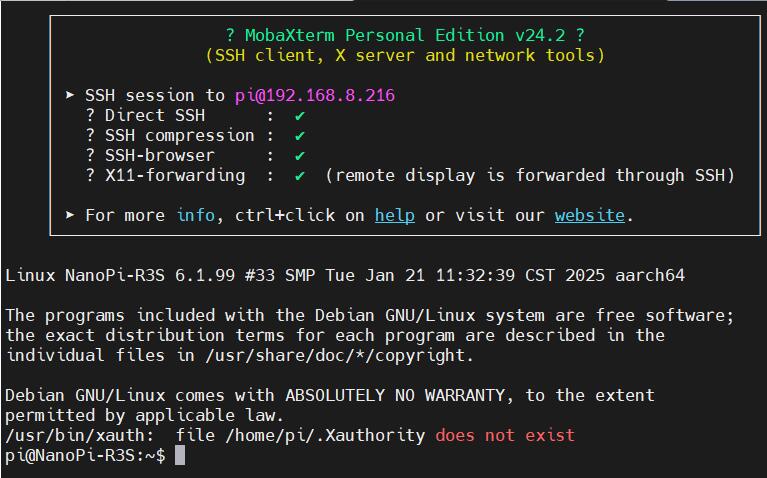Image resolution: width=767 pixels, height=478 pixels.
Task: Click the Linux NanoPi-R3S kernel line
Action: click(345, 275)
